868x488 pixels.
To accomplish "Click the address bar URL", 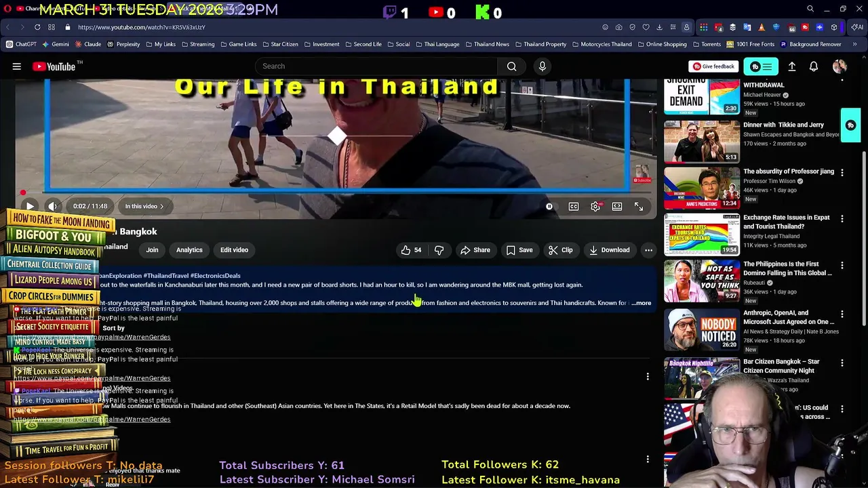I will [x=142, y=27].
